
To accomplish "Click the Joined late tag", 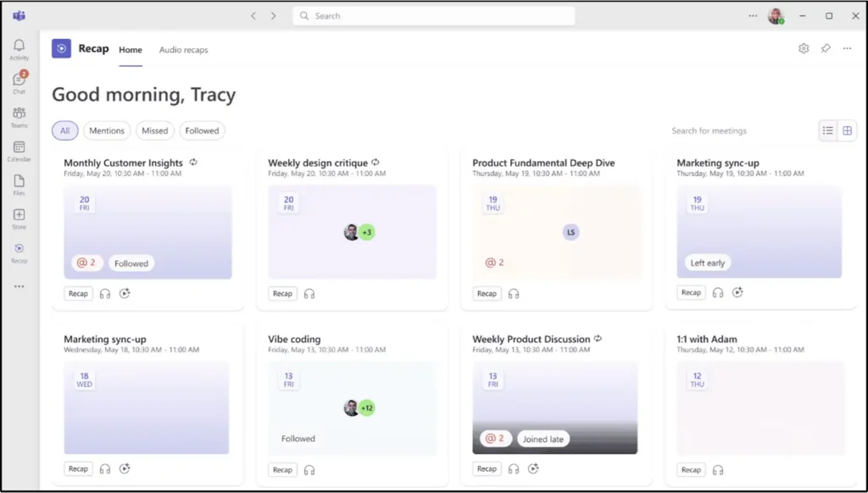I will point(543,440).
